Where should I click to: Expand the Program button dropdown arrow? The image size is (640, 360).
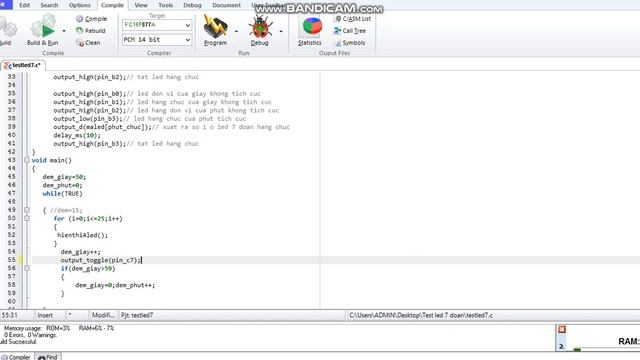[236, 31]
